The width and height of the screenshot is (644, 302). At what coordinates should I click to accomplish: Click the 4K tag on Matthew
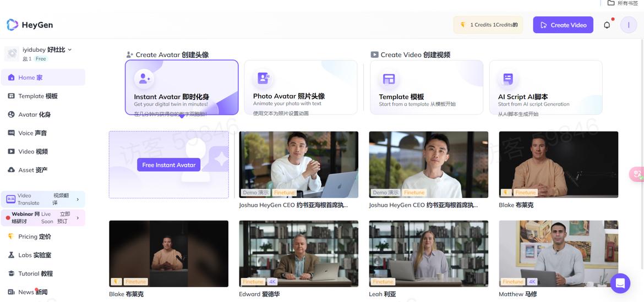tap(532, 282)
